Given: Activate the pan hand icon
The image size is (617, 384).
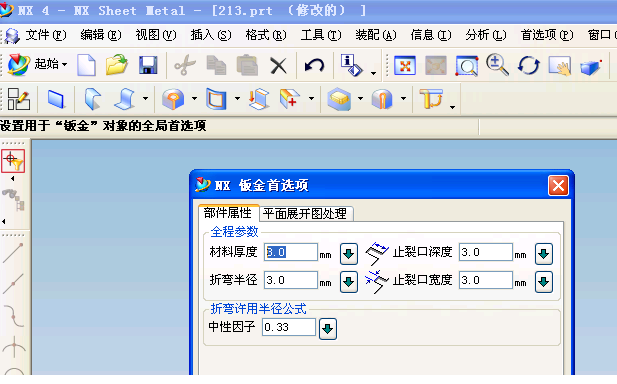Looking at the screenshot, I should pos(560,65).
